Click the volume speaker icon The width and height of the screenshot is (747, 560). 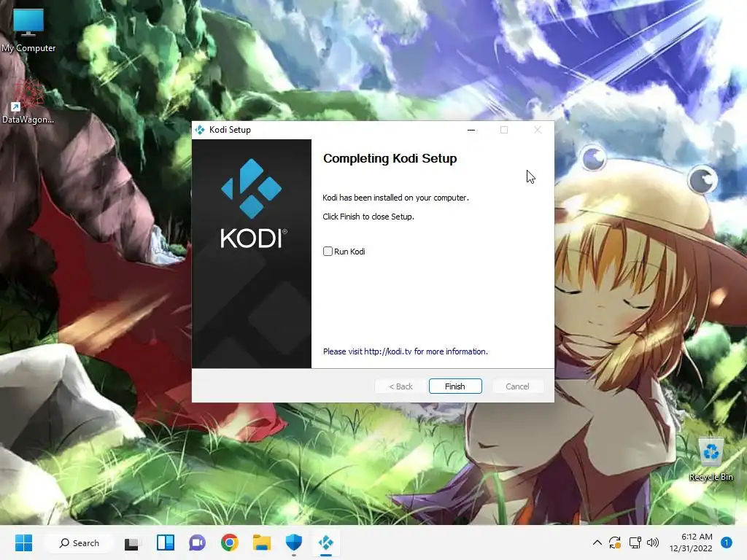653,542
